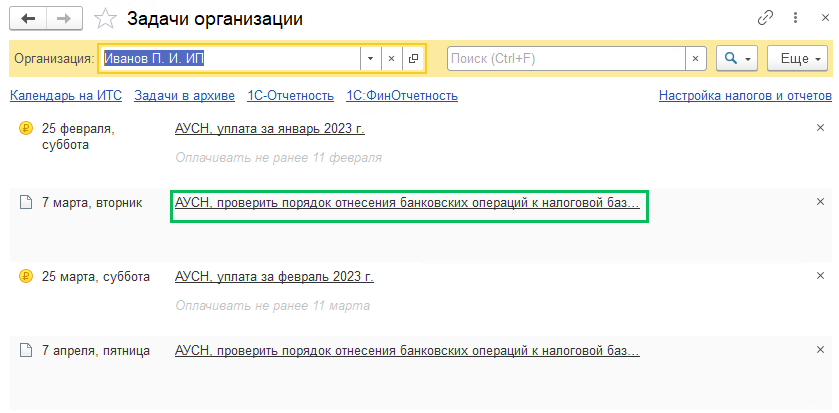Viewport: 839px width, 413px height.
Task: Open task АУСН, уплата за февраль 2023 г.
Action: [273, 277]
